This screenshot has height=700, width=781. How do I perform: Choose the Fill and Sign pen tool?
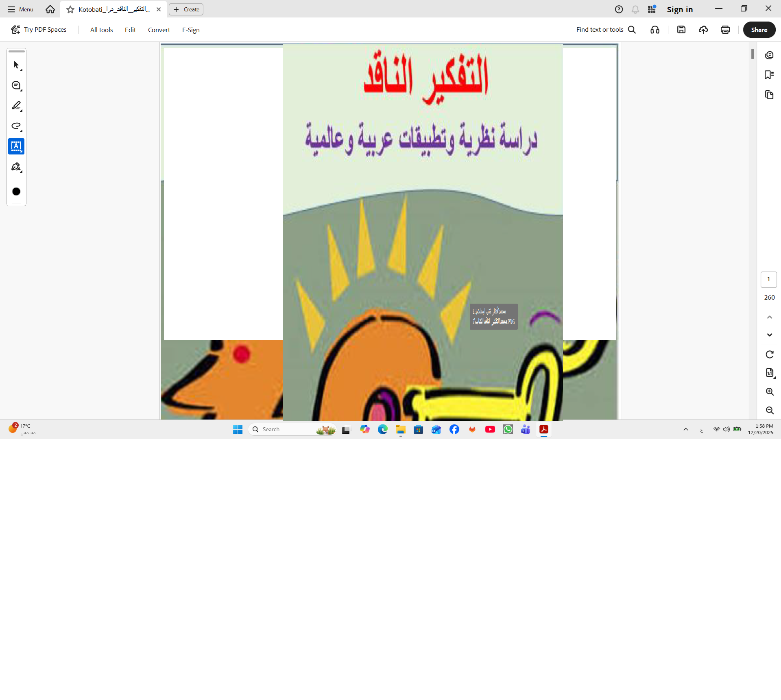click(16, 167)
